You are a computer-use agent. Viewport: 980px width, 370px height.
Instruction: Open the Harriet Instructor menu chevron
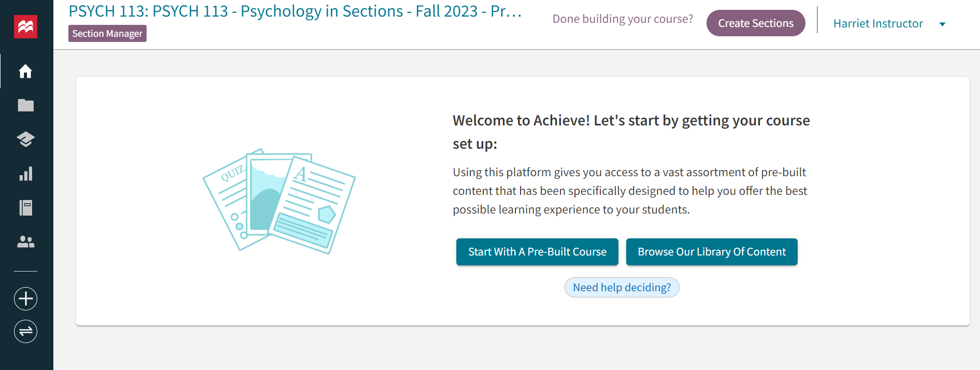[943, 24]
